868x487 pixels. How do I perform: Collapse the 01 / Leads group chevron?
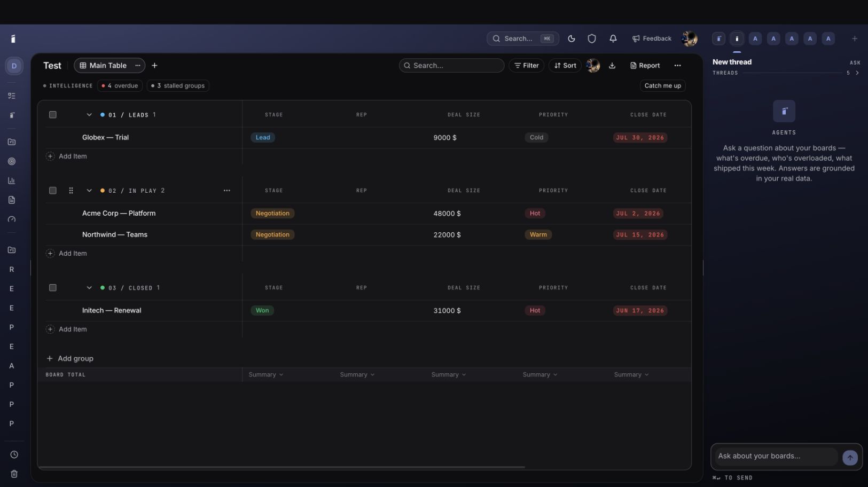(x=89, y=115)
